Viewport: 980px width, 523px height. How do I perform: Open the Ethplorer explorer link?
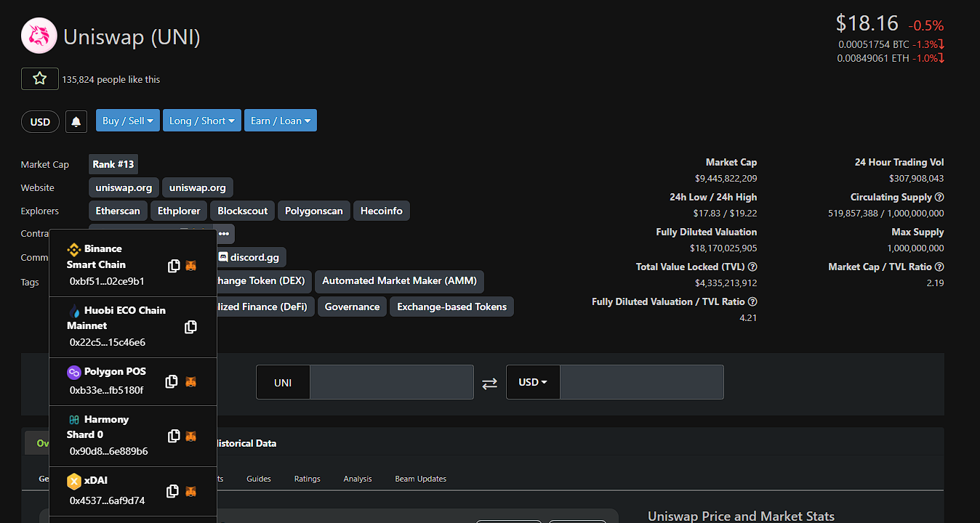tap(179, 211)
